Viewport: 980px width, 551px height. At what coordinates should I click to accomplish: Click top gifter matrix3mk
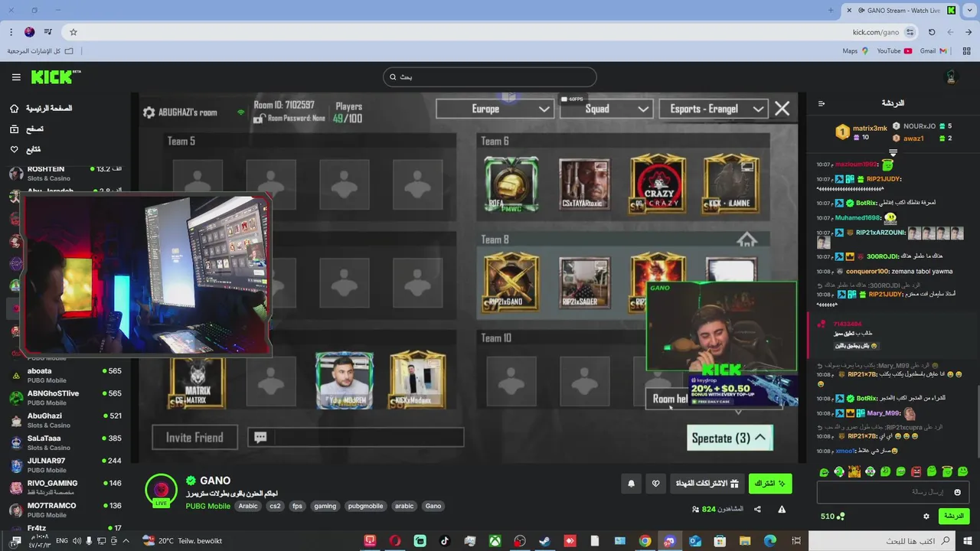coord(870,128)
